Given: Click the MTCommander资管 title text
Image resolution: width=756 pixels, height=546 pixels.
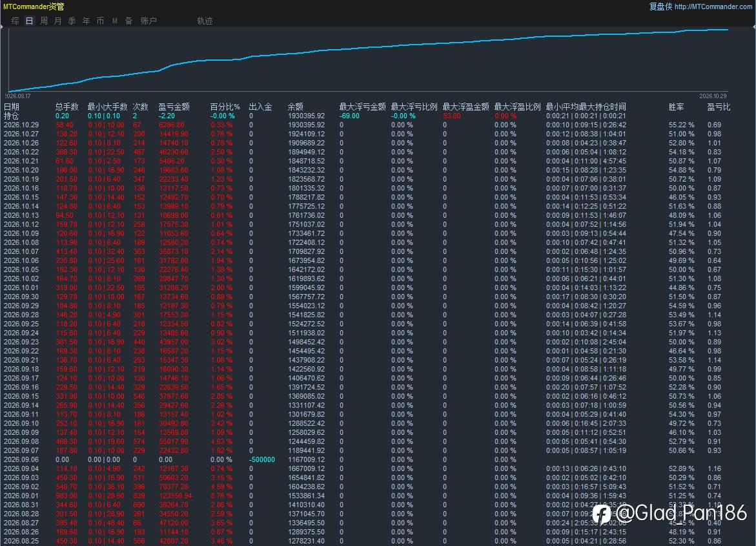Looking at the screenshot, I should click(x=34, y=6).
